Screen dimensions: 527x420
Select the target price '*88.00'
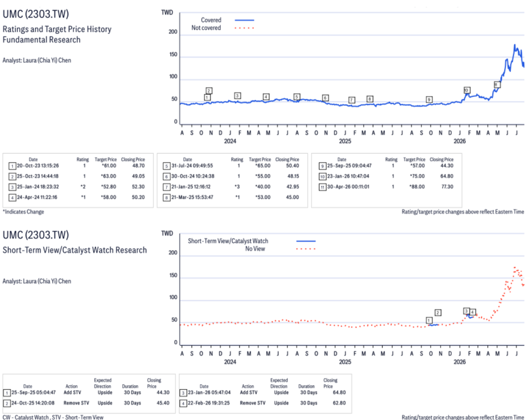[417, 187]
